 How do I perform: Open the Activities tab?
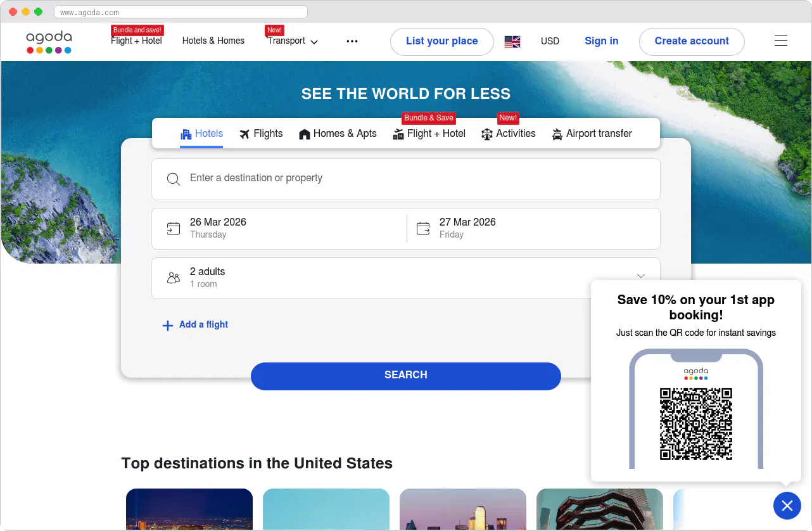509,134
